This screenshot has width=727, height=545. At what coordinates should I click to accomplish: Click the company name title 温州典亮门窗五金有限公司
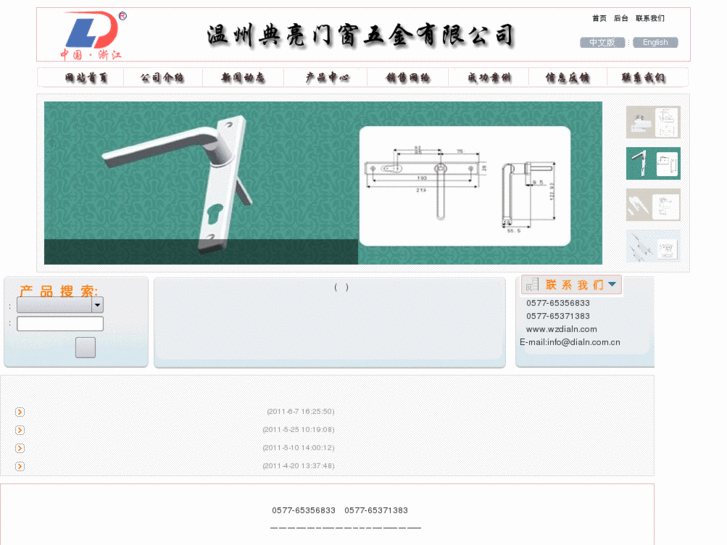(361, 35)
